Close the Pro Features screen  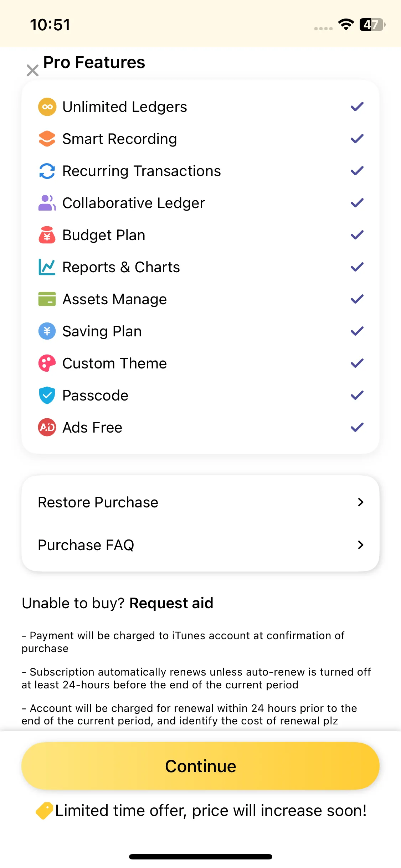coord(33,71)
